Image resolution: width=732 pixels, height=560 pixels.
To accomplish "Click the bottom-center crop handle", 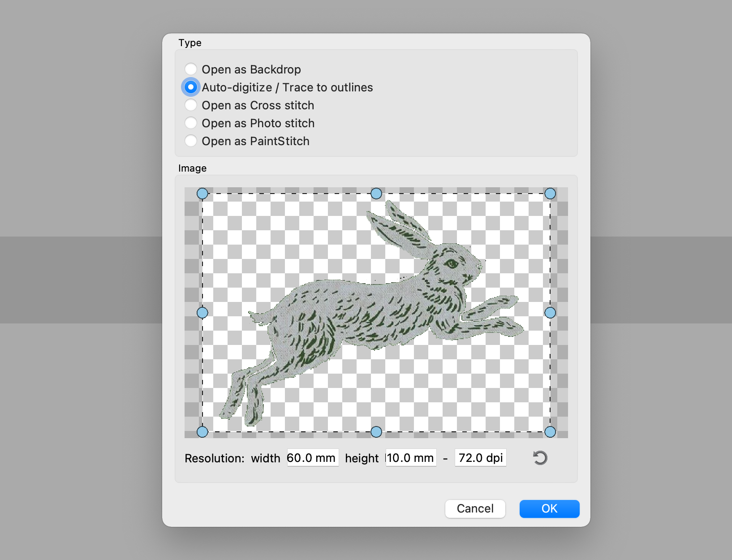I will click(x=376, y=432).
